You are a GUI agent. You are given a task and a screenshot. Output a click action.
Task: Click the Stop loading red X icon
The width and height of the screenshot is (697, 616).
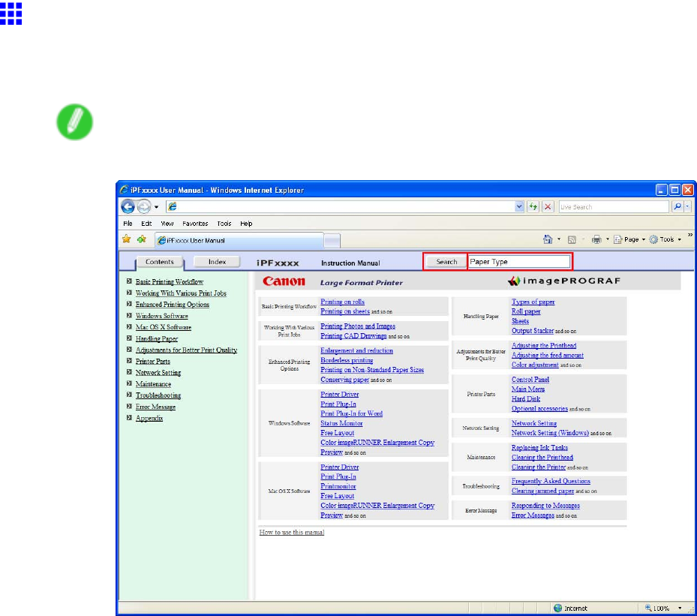548,206
